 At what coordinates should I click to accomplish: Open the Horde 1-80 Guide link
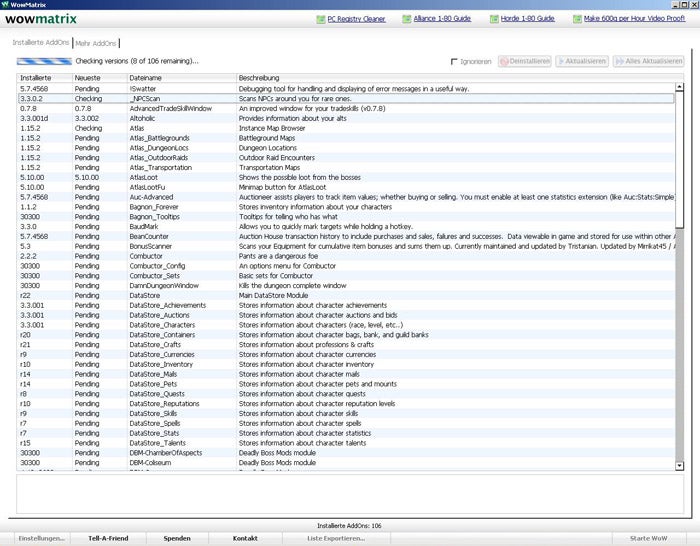527,19
